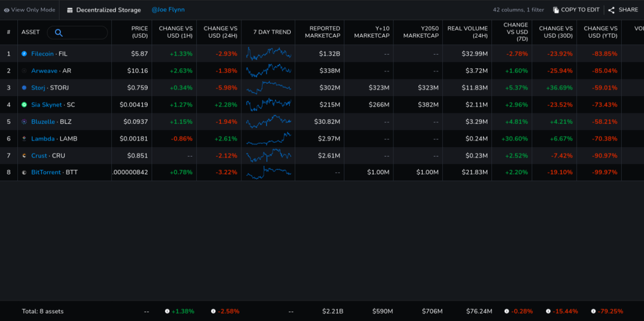The width and height of the screenshot is (644, 321).
Task: Click the Sia Skynet green logo icon
Action: coord(24,105)
